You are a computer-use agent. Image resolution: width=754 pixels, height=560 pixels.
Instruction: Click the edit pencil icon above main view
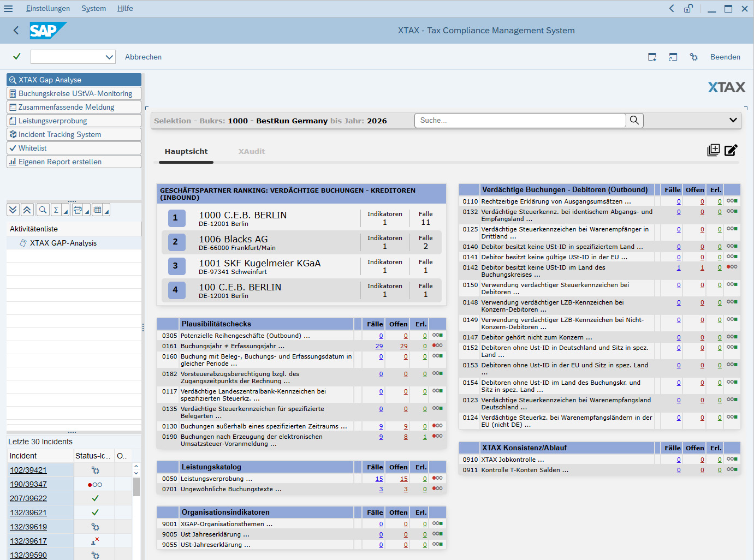(x=731, y=150)
